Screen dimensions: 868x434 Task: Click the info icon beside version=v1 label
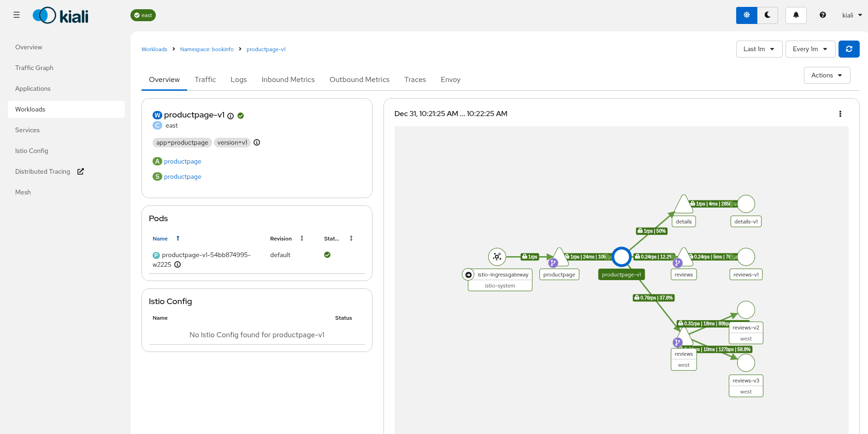point(257,142)
